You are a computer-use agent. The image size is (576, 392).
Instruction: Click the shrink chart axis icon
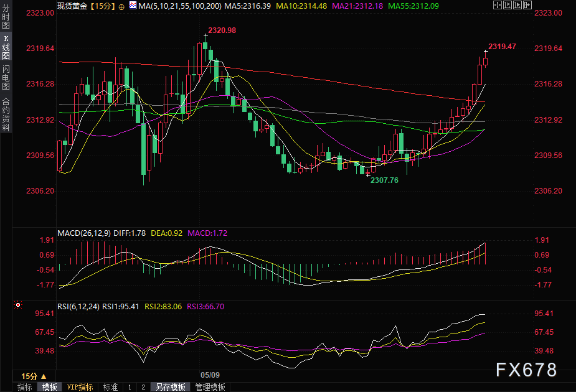click(x=508, y=5)
